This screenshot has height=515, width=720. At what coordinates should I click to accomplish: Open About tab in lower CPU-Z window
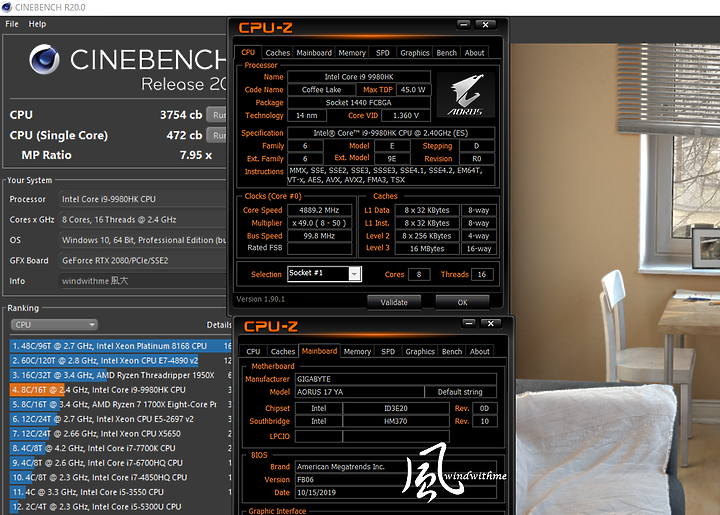479,351
